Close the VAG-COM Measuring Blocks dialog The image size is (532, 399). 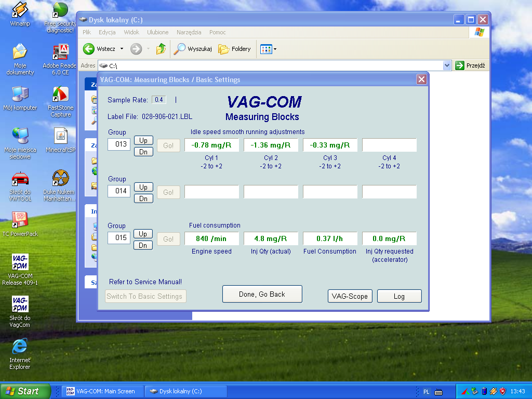pyautogui.click(x=421, y=79)
